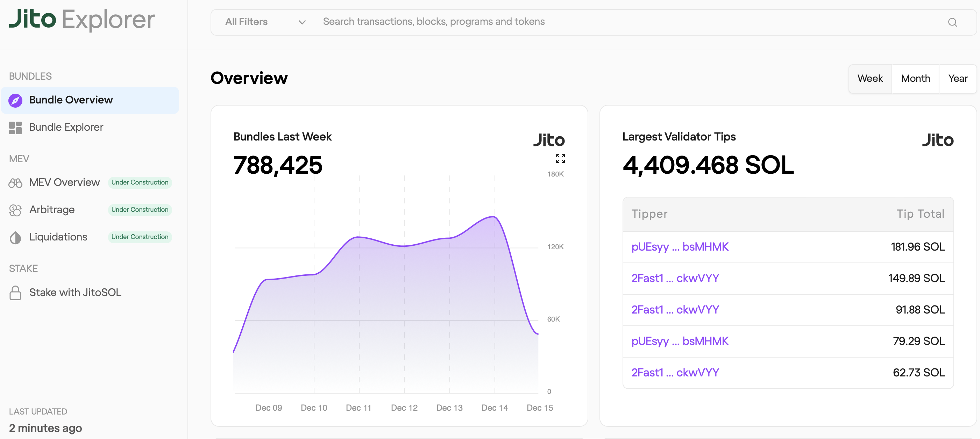Viewport: 980px width, 439px height.
Task: Open tipper 2Fast1 ... ckwVYY with 149.89 SOL
Action: tap(675, 279)
